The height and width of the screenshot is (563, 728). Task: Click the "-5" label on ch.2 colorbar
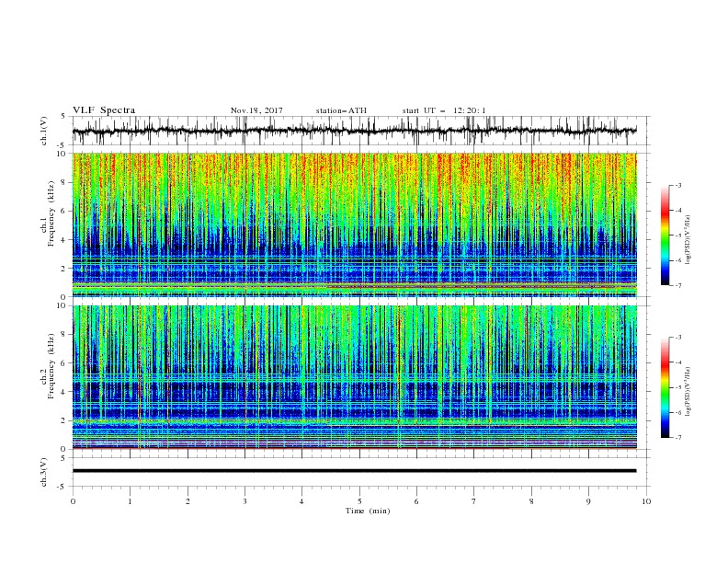point(677,387)
